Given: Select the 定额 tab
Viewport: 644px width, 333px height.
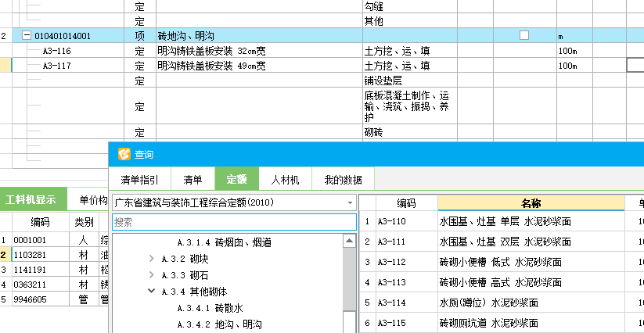Looking at the screenshot, I should tap(236, 179).
